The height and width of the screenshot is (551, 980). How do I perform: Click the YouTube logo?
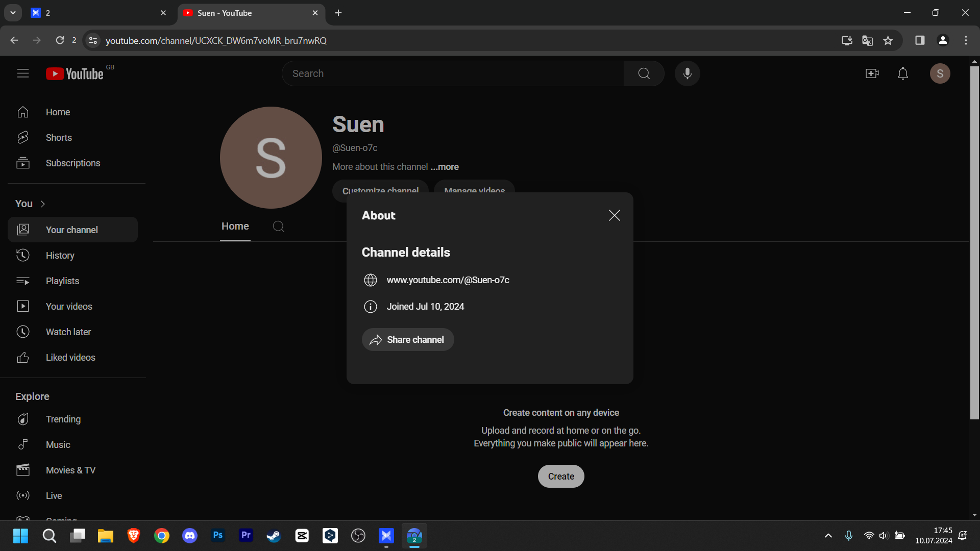pyautogui.click(x=75, y=74)
